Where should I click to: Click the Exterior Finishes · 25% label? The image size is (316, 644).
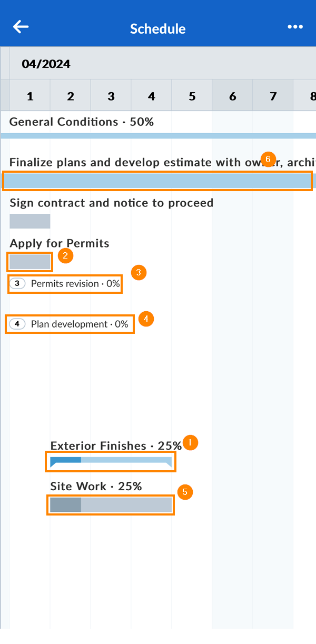pos(116,445)
